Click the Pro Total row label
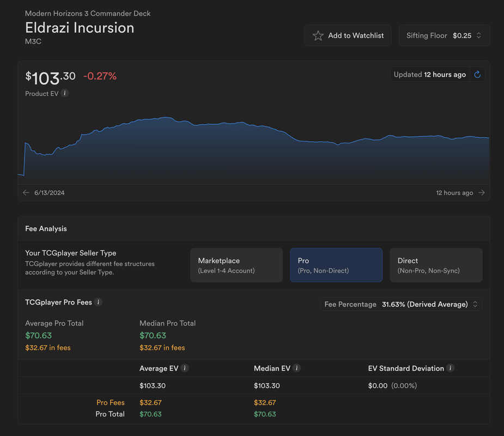This screenshot has width=504, height=436. tap(110, 414)
